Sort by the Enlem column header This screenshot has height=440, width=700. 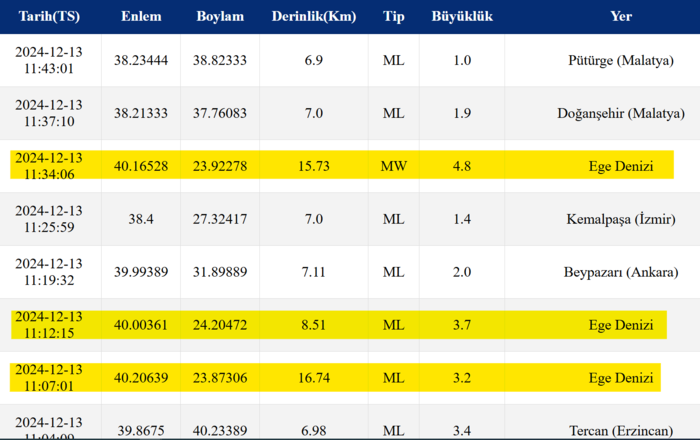click(141, 17)
